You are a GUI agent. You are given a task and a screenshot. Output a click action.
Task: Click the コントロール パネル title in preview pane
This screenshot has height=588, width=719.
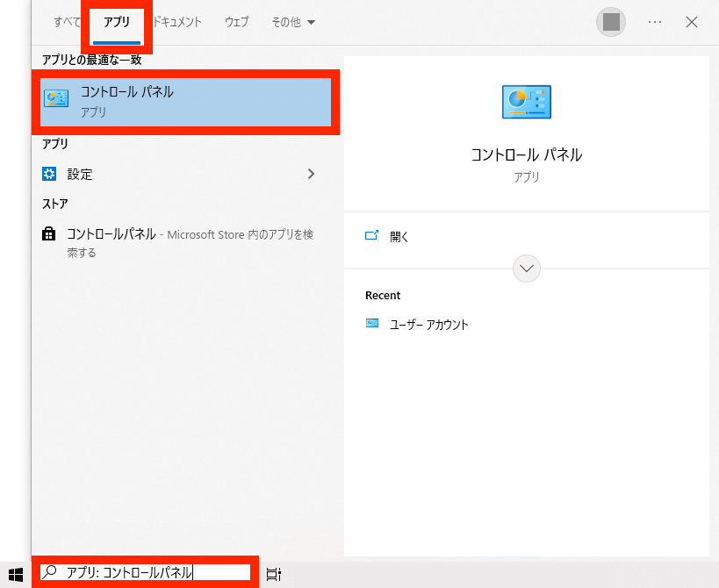pyautogui.click(x=527, y=155)
